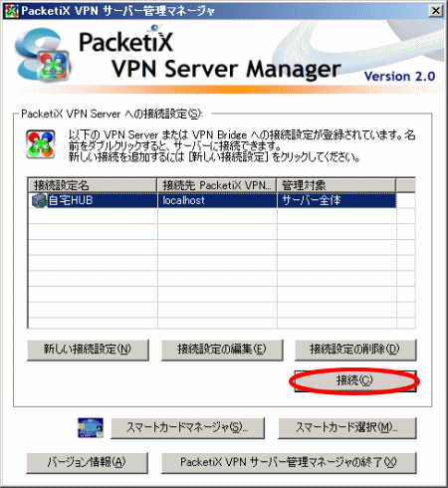Click the VPN network icon beside description

click(x=41, y=144)
